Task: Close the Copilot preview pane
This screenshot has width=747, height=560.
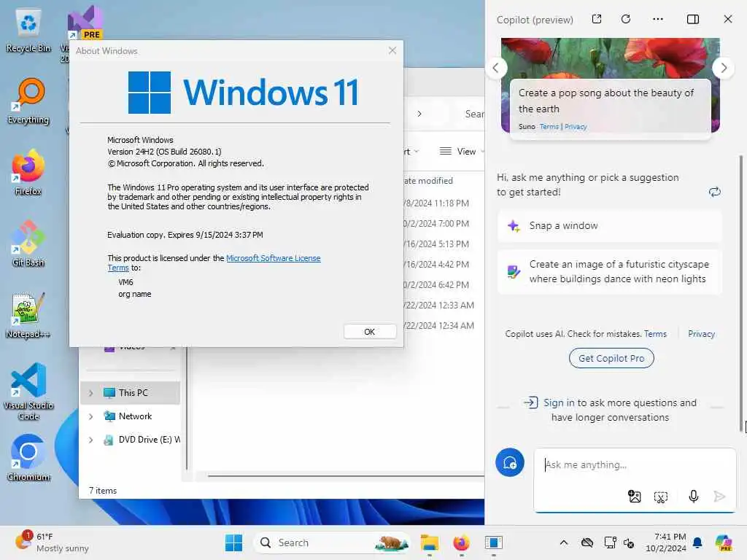Action: tap(727, 19)
